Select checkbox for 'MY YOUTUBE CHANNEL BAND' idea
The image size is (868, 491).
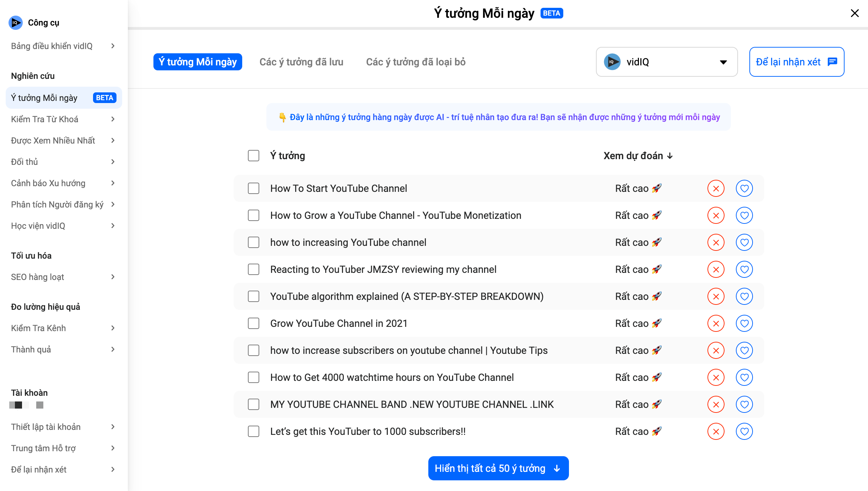[x=254, y=404]
